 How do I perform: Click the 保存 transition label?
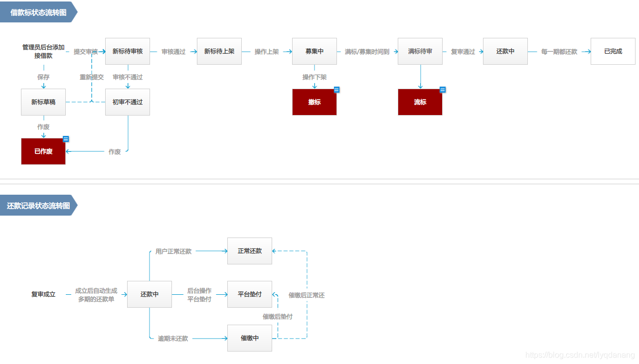(x=43, y=77)
